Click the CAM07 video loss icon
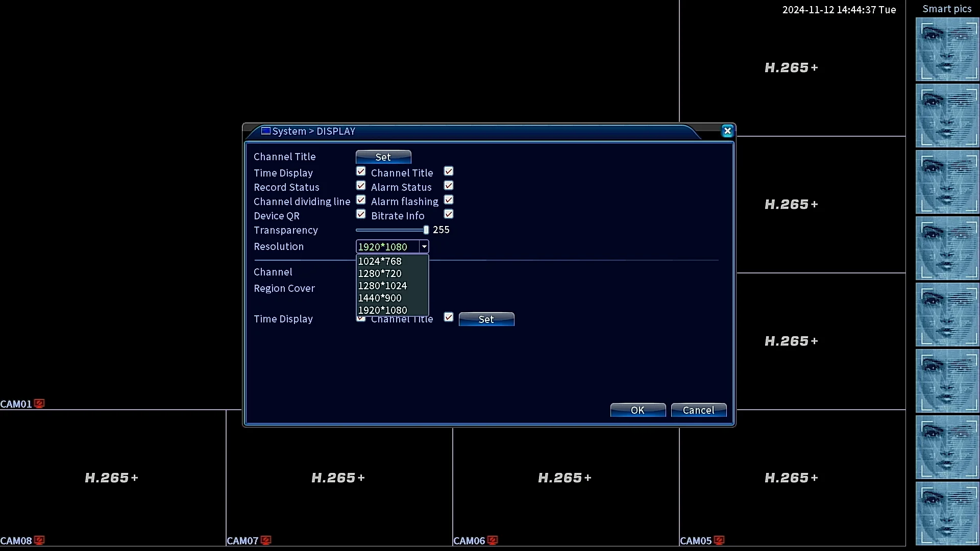 click(266, 540)
